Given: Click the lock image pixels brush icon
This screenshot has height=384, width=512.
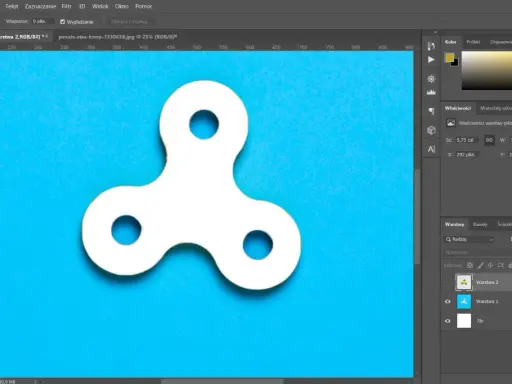Looking at the screenshot, I should [480, 265].
